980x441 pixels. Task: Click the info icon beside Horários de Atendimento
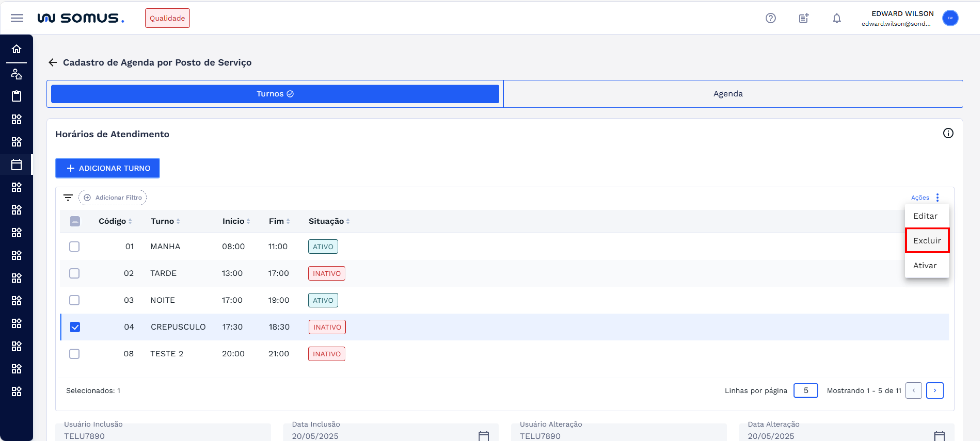click(948, 133)
